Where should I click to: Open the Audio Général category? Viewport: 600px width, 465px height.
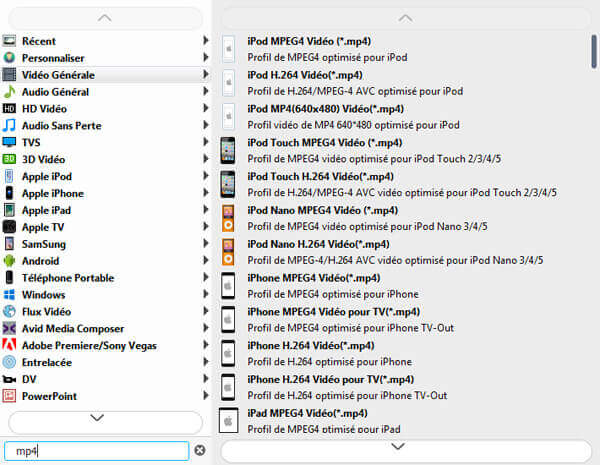pyautogui.click(x=55, y=92)
